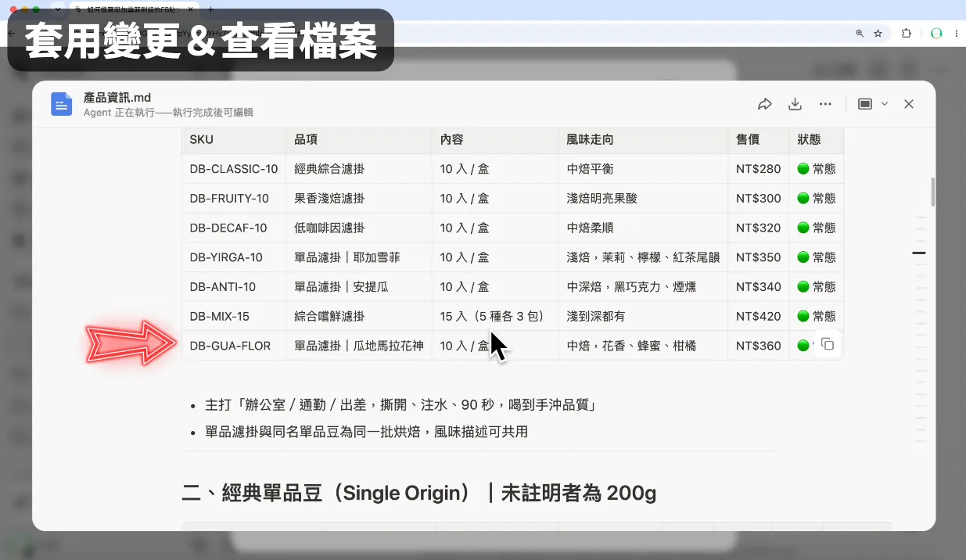966x560 pixels.
Task: Click the 果香淺焙濾掛 item cell
Action: coord(359,199)
